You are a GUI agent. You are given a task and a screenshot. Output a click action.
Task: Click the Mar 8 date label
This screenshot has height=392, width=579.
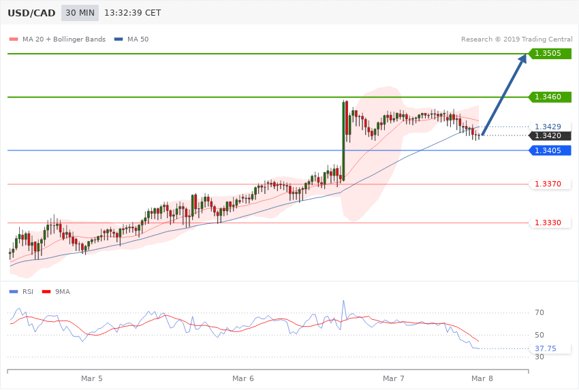point(482,378)
